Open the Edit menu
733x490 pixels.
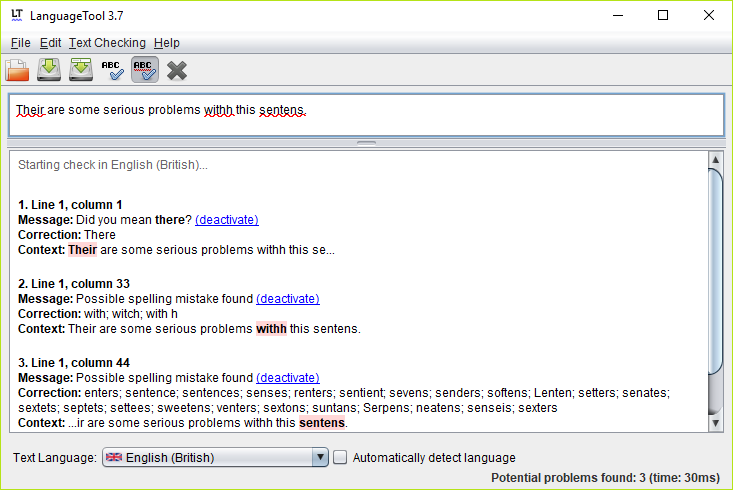pos(50,43)
